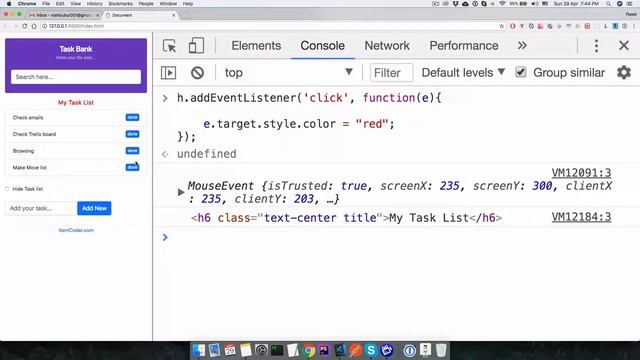Image resolution: width=640 pixels, height=360 pixels.
Task: Reload the page in Chrome
Action: coord(24,26)
